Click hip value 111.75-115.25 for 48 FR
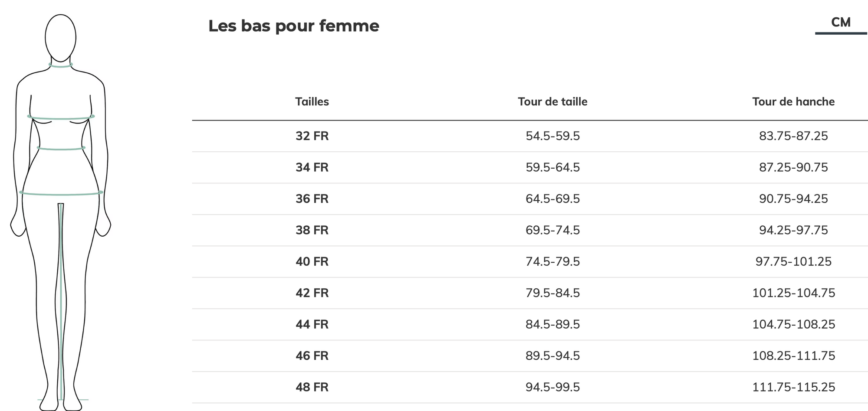 click(793, 387)
